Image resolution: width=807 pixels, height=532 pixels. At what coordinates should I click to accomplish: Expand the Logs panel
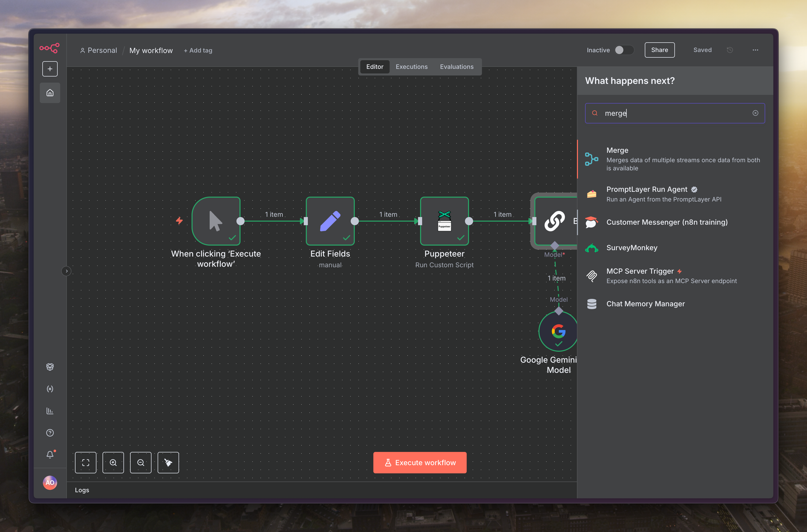pyautogui.click(x=82, y=490)
